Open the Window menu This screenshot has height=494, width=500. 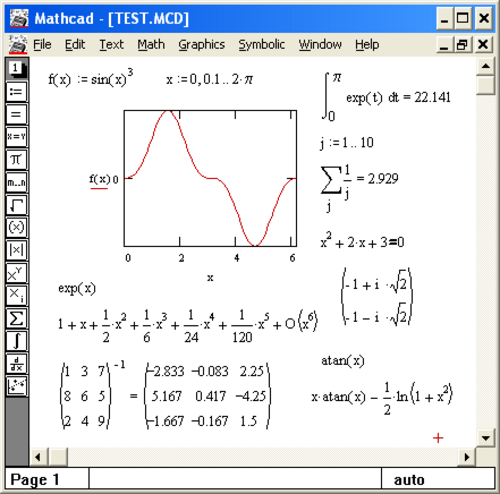[x=320, y=45]
